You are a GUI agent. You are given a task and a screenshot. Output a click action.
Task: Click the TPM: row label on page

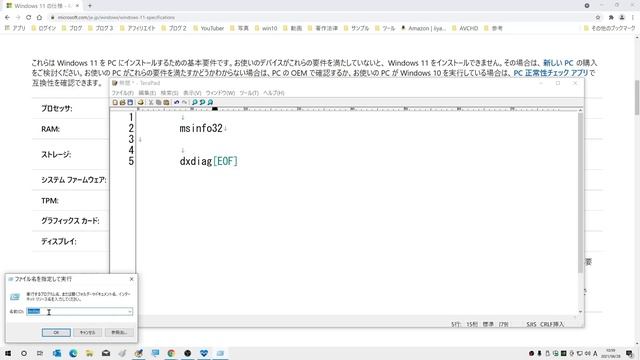[50, 201]
